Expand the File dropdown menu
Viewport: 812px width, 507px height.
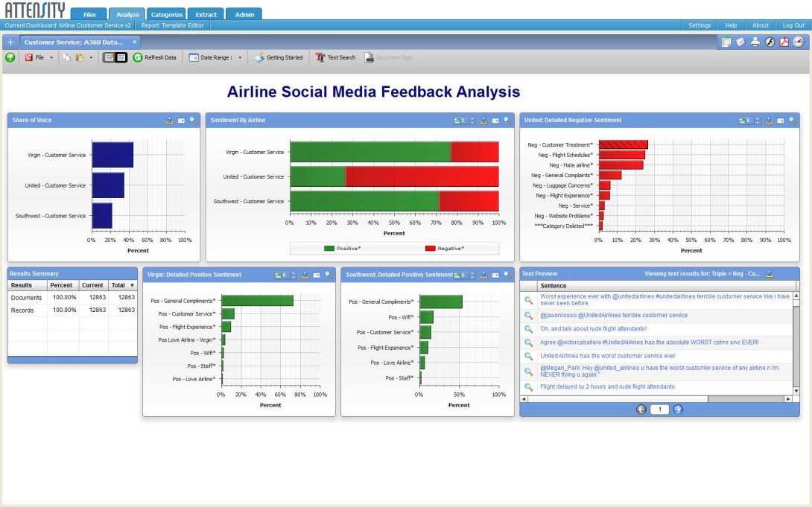51,57
